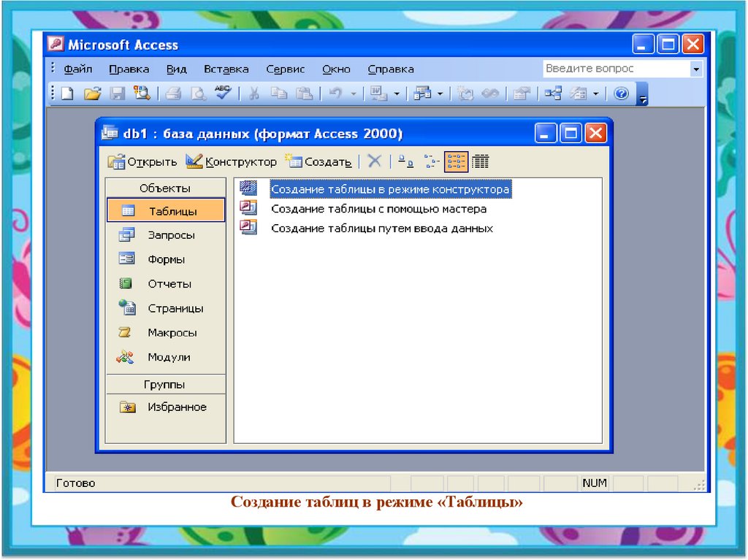Open the Toolbar Options arrow at toolbar end
The image size is (748, 560).
pyautogui.click(x=643, y=94)
